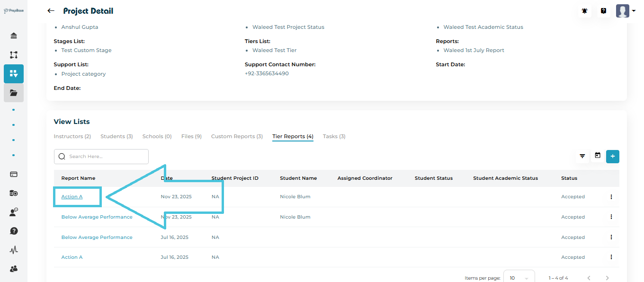Switch to the Students tab

pyautogui.click(x=116, y=136)
